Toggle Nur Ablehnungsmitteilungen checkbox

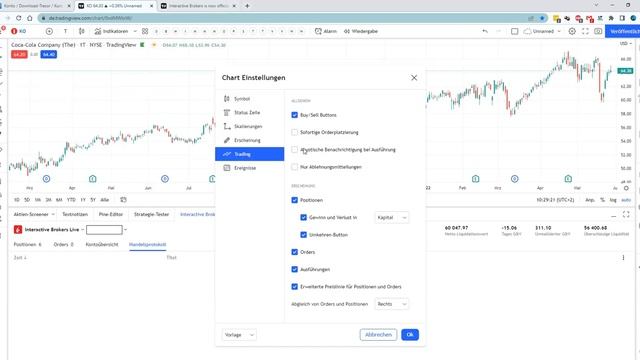295,167
